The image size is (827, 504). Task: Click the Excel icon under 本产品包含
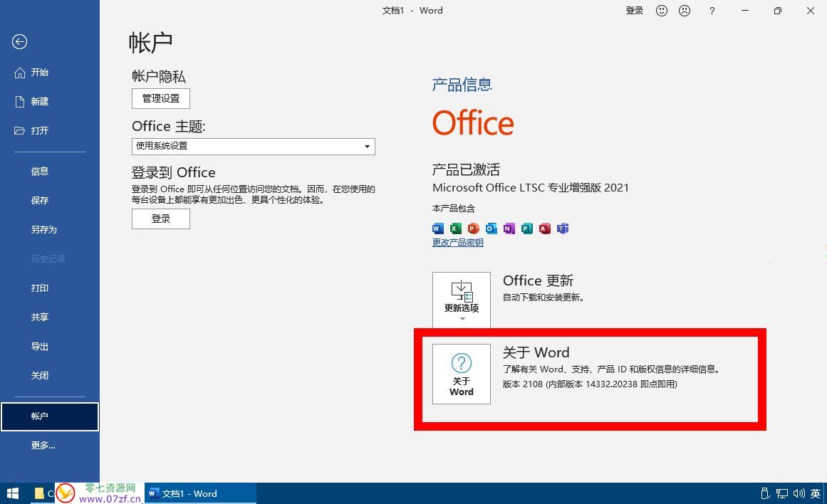(456, 229)
